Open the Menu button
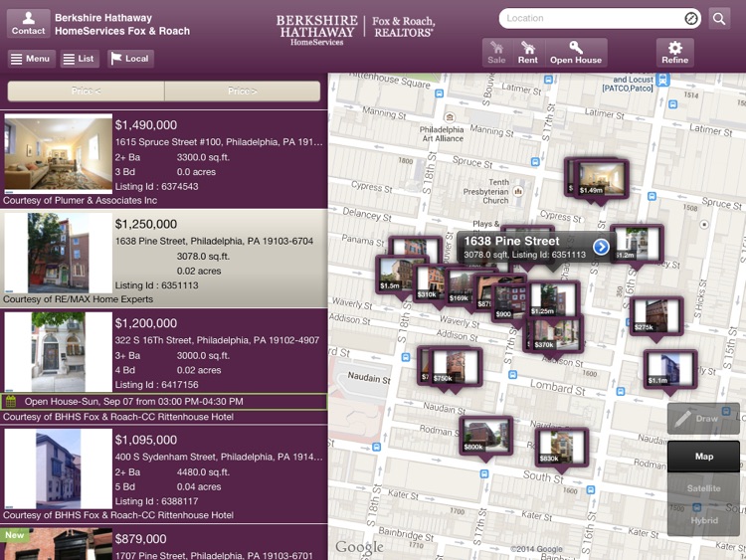The width and height of the screenshot is (746, 560). point(32,59)
